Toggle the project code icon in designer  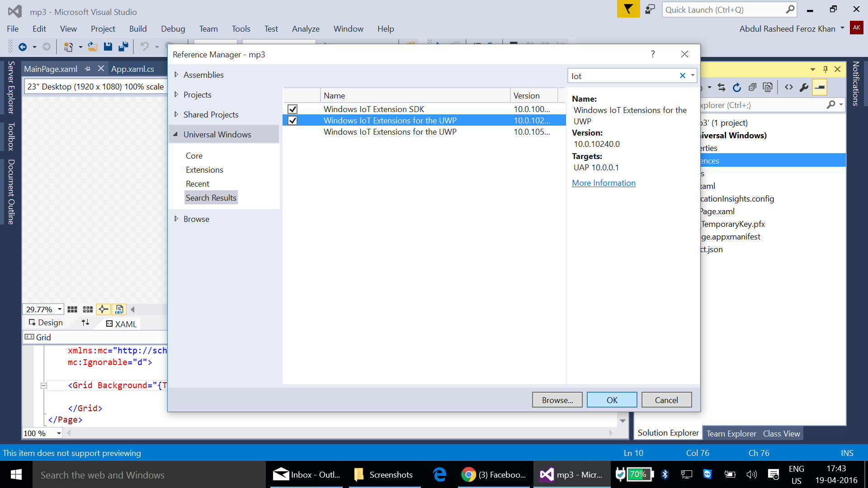pyautogui.click(x=119, y=310)
